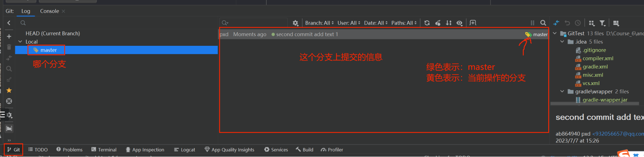Open the Git tool window button
Image resolution: width=644 pixels, height=157 pixels.
pyautogui.click(x=13, y=150)
